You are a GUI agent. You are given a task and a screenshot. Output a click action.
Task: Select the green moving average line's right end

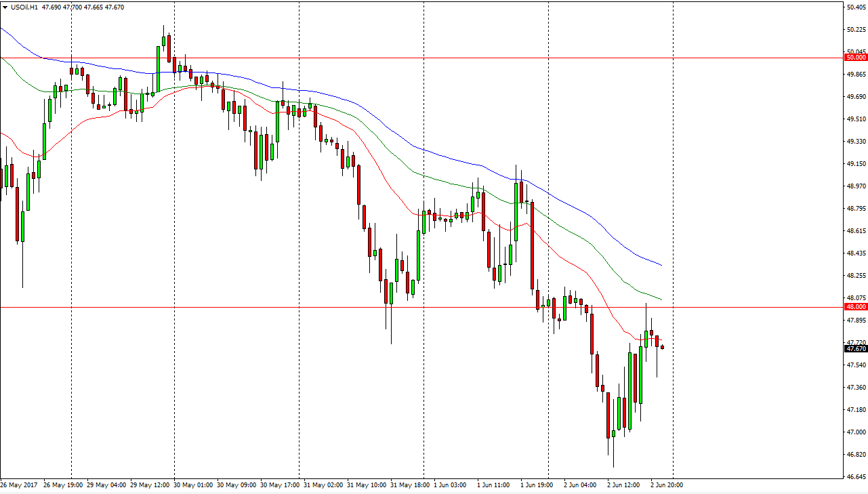[661, 300]
